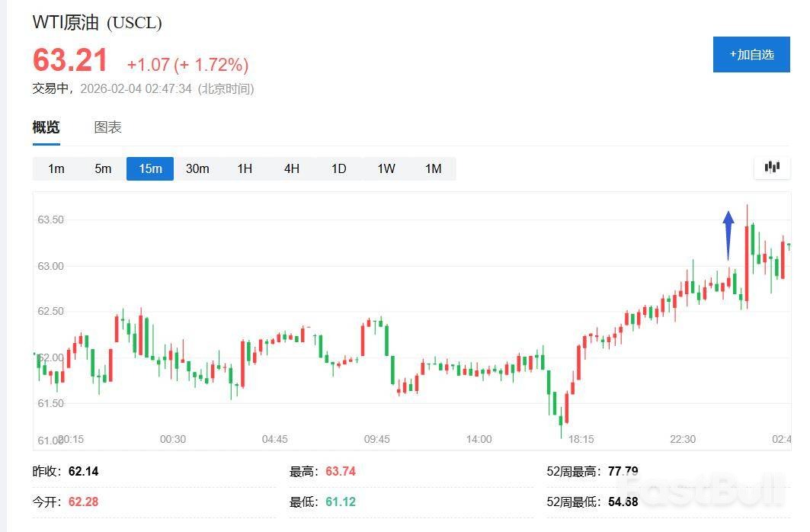Click the lowest candle near 18:15
Image resolution: width=810 pixels, height=532 pixels.
[x=561, y=422]
